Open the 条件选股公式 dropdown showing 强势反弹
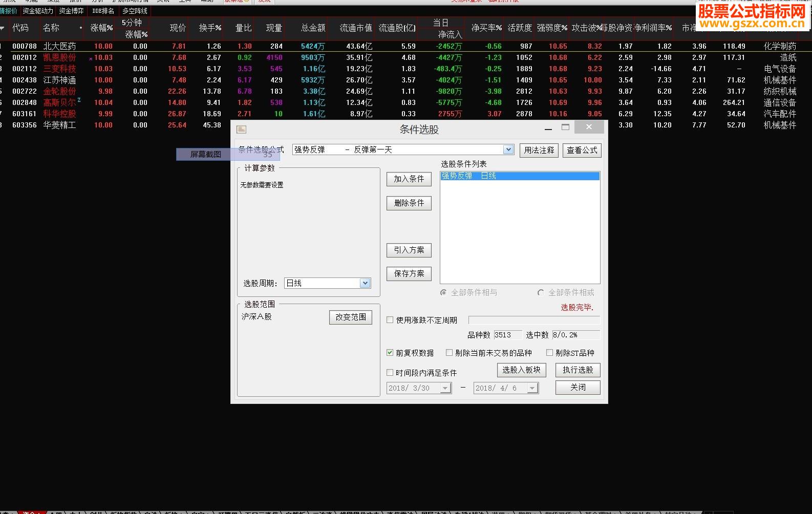This screenshot has height=514, width=812. click(x=508, y=149)
